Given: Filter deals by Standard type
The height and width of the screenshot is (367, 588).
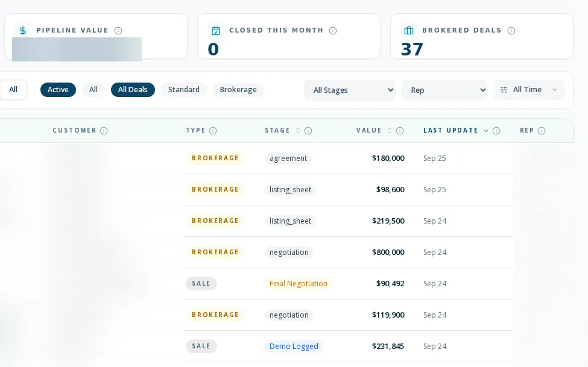Looking at the screenshot, I should 184,90.
